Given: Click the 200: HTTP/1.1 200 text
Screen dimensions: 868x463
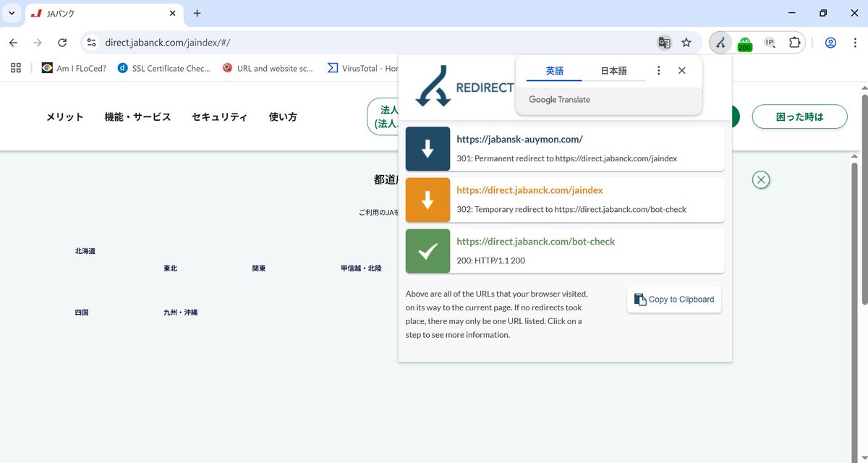Looking at the screenshot, I should coord(490,260).
